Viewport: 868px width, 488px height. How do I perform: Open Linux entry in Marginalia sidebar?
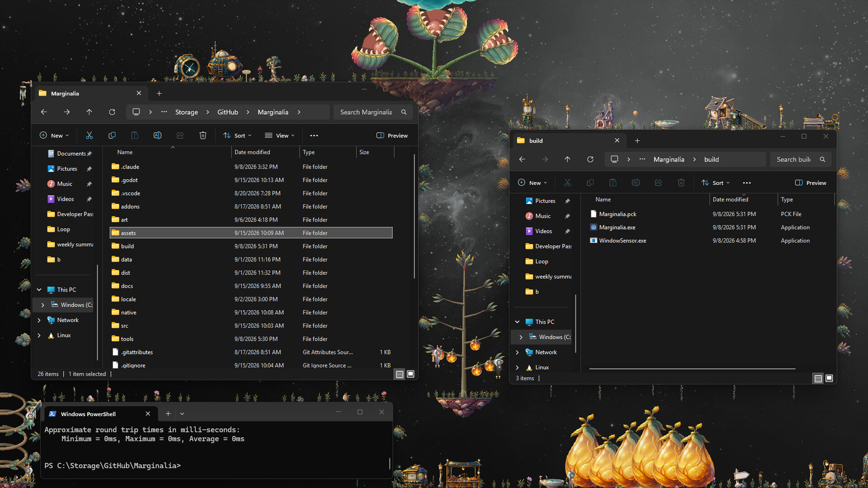click(x=64, y=335)
